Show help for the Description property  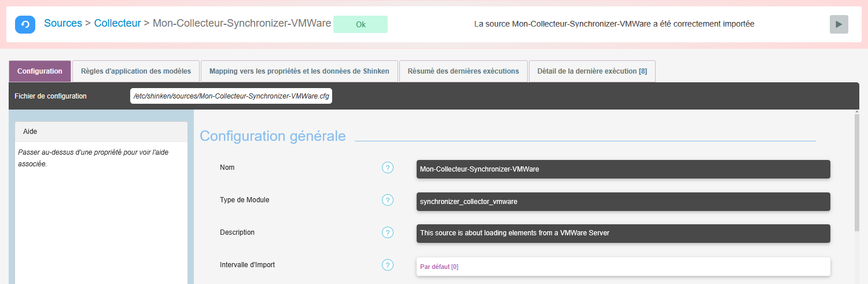(388, 232)
